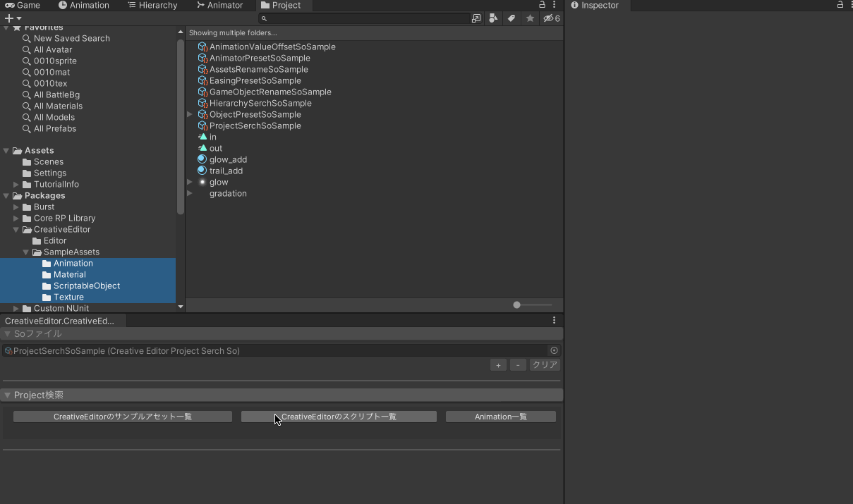Select the ProjectSerchSoSample scriptable object icon
The width and height of the screenshot is (853, 504).
(203, 125)
